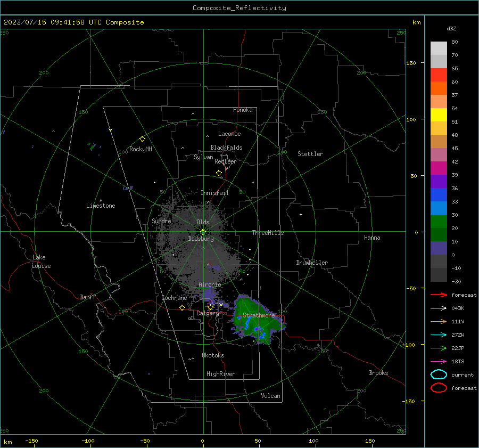The image size is (479, 448).
Task: Click the ThreeHills town label
Action: click(x=268, y=233)
